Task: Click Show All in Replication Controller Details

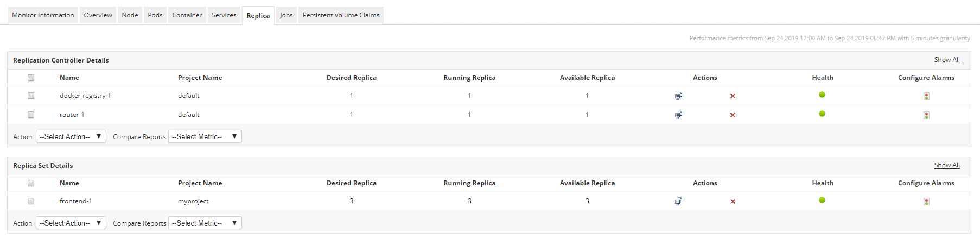Action: [946, 60]
